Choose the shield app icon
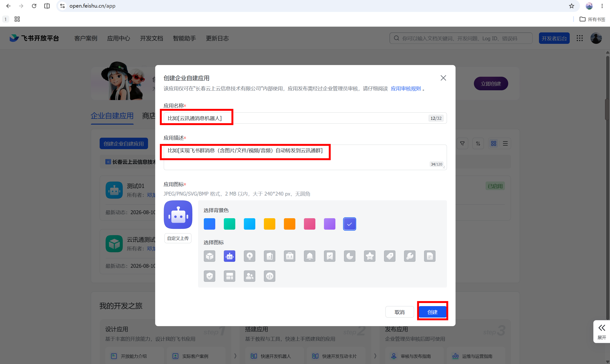The height and width of the screenshot is (364, 610). (209, 276)
